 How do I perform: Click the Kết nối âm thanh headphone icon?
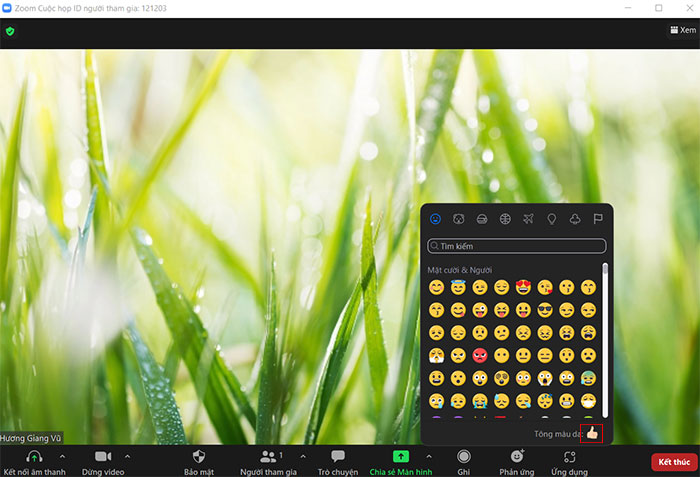tap(34, 456)
